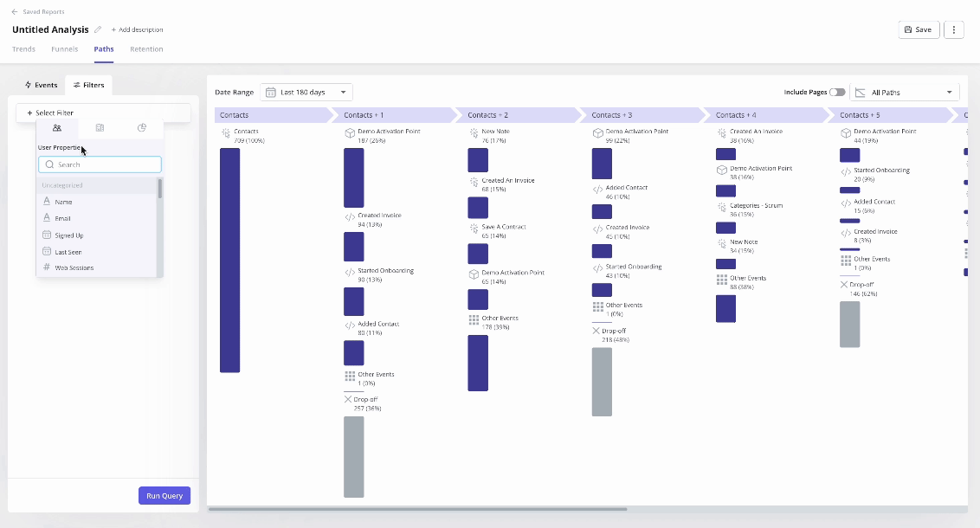Screen dimensions: 980x528
Task: Click the Other Events grid icon under Contacts + 1
Action: pyautogui.click(x=348, y=375)
